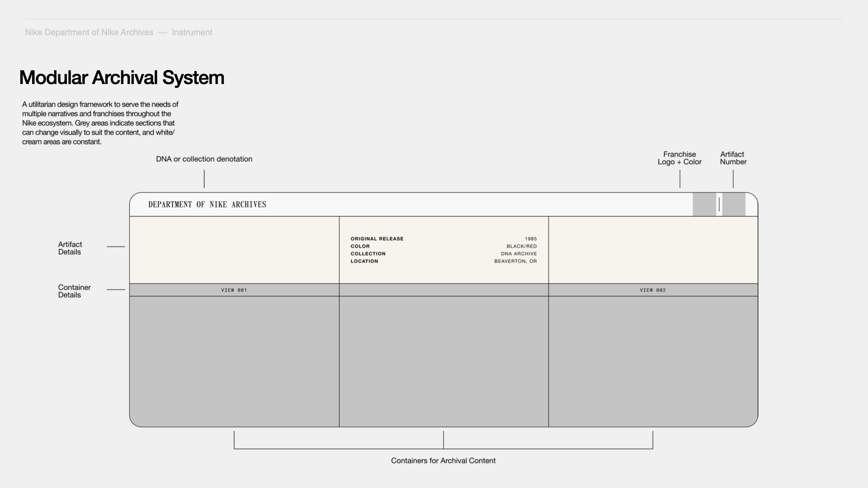Click the 'VIEW 001' container label
868x488 pixels.
click(x=234, y=290)
